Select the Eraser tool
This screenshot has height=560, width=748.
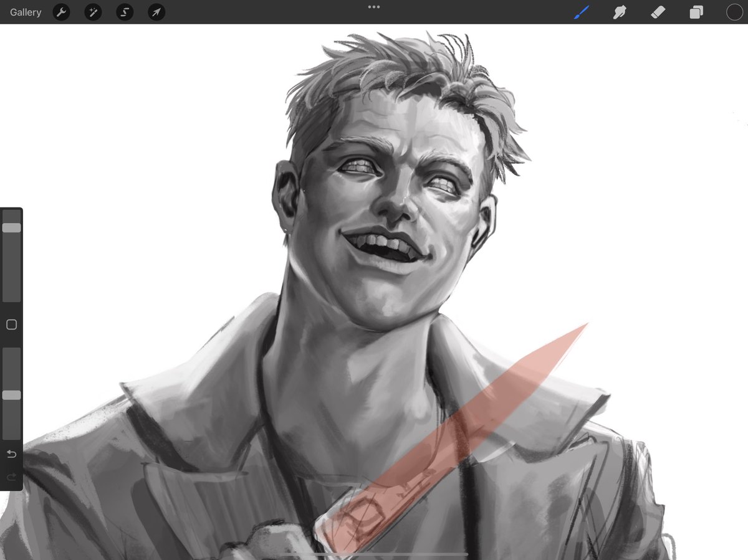tap(658, 12)
